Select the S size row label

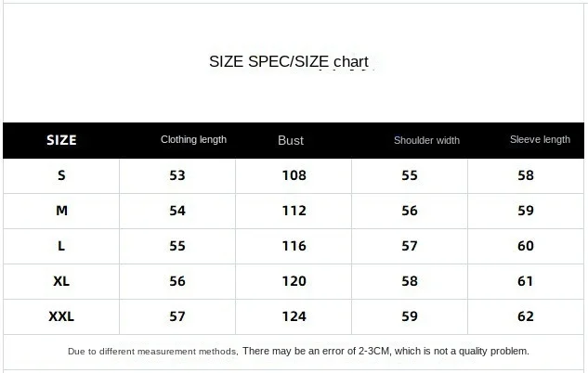(x=61, y=175)
